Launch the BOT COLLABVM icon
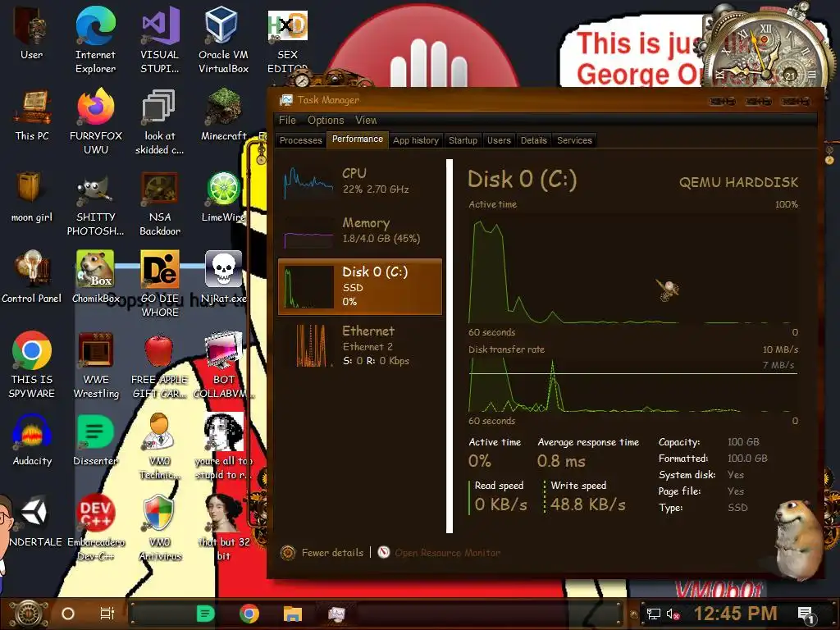The image size is (840, 630). (223, 365)
